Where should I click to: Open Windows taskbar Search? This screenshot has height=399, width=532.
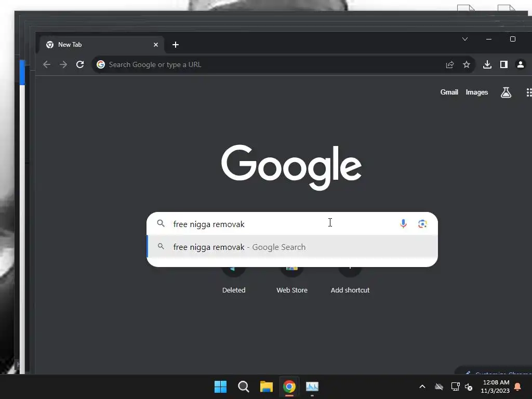[244, 387]
